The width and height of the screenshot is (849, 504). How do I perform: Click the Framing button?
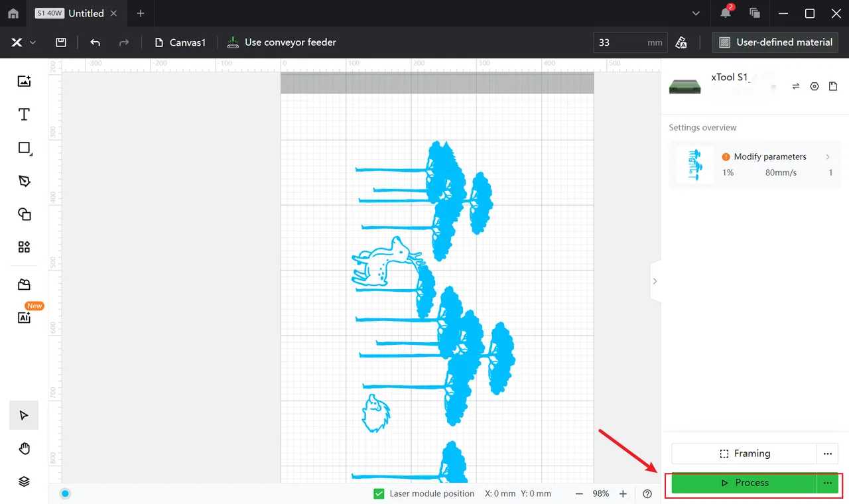tap(744, 454)
